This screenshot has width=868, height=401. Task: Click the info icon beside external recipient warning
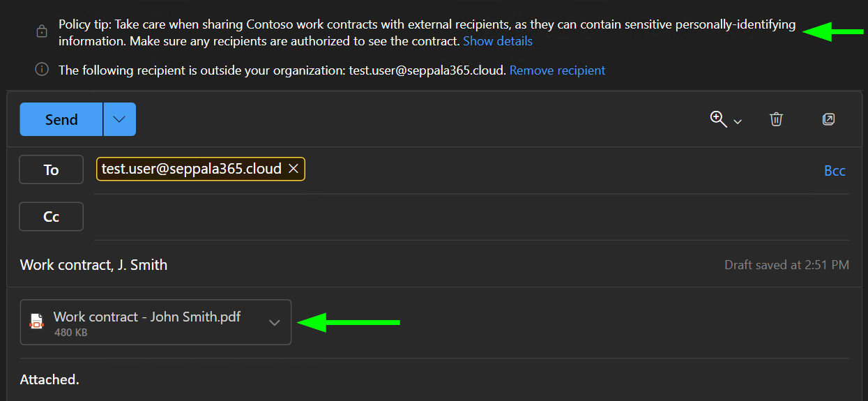[x=41, y=69]
